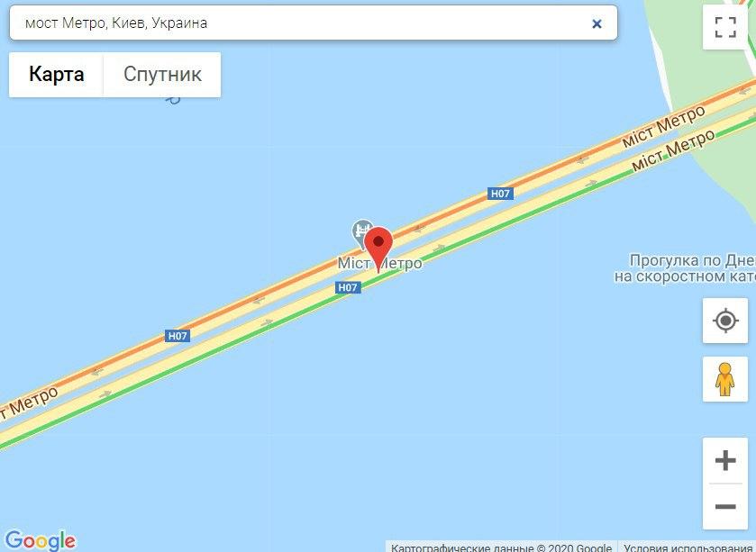Select the Міст Метро place label
Image resolution: width=756 pixels, height=552 pixels.
pos(380,264)
